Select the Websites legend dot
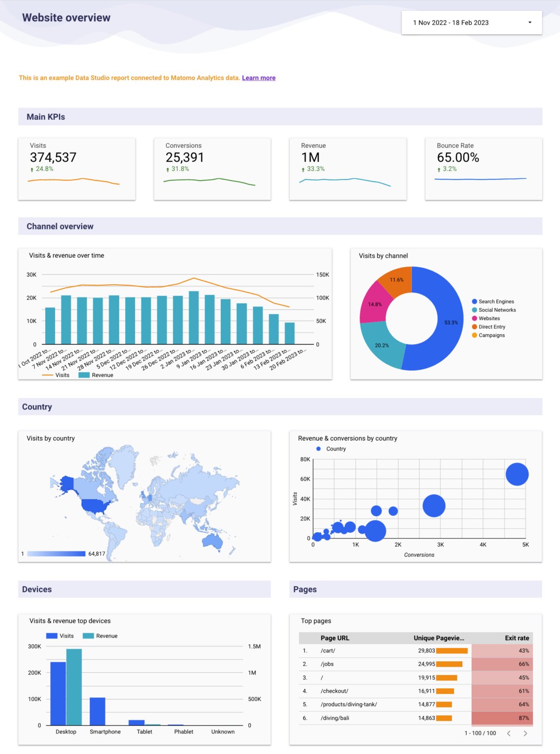 click(x=474, y=318)
